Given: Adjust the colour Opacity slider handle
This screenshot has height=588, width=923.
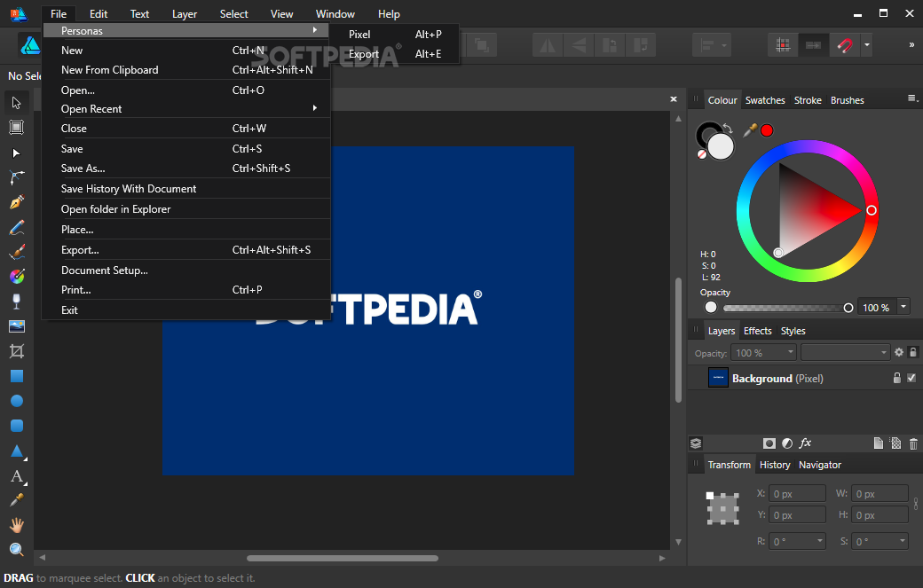Looking at the screenshot, I should [848, 308].
